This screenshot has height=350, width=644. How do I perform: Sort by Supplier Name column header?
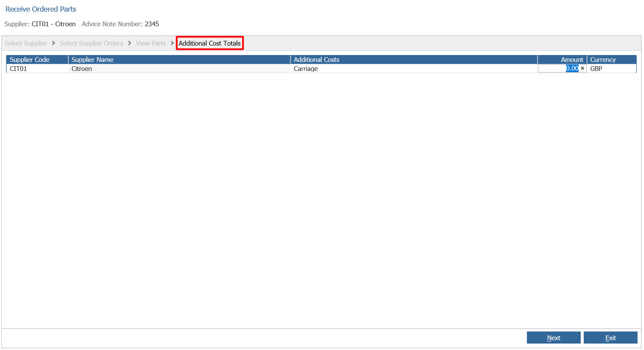(x=180, y=59)
